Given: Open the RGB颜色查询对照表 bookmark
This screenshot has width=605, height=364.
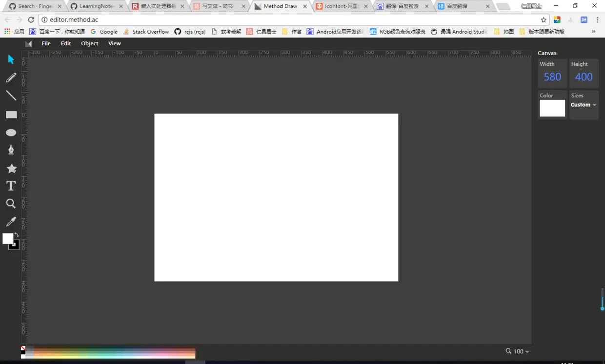Looking at the screenshot, I should (x=397, y=32).
